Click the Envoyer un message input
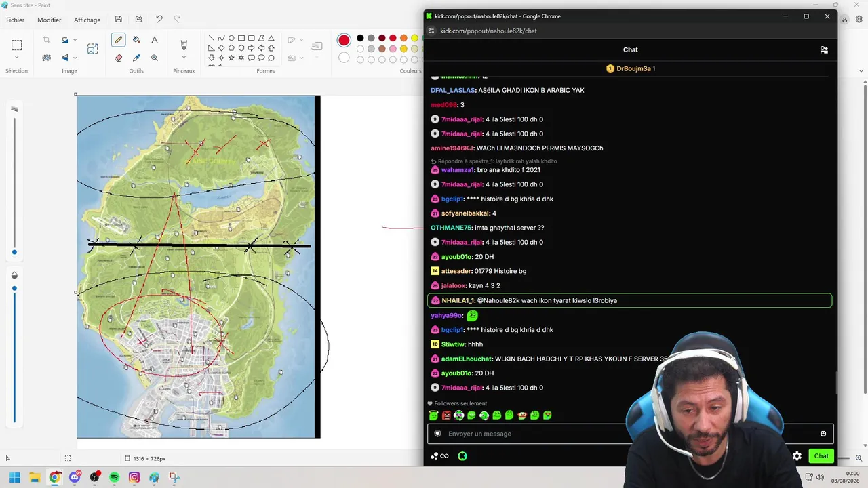Screen dimensions: 868x488 [630, 434]
